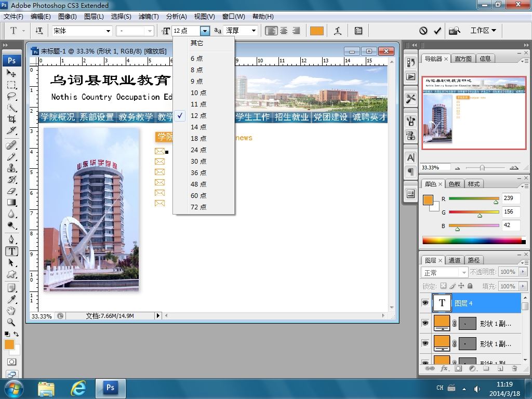This screenshot has height=399, width=532.
Task: Center the text alignment
Action: click(x=284, y=31)
